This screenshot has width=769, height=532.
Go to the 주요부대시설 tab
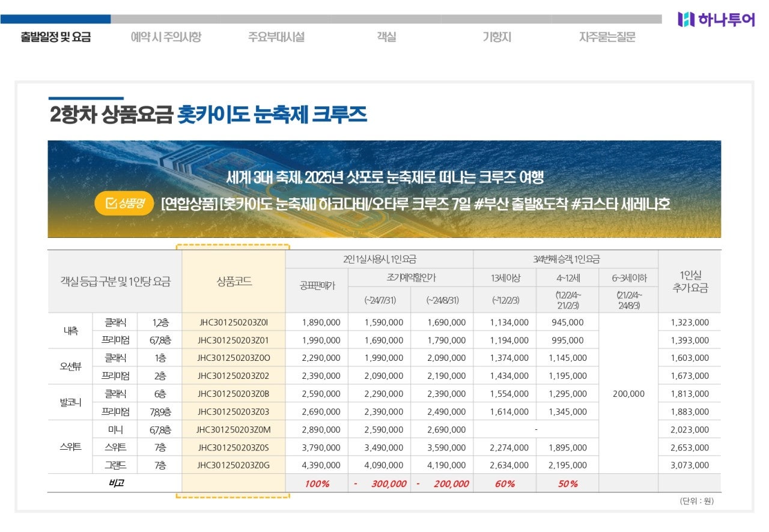(x=276, y=37)
